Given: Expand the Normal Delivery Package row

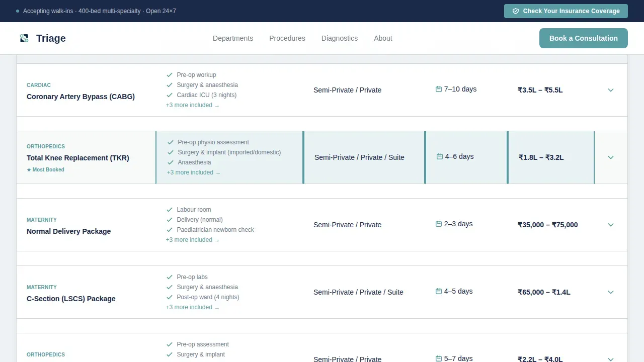Looking at the screenshot, I should tap(611, 225).
